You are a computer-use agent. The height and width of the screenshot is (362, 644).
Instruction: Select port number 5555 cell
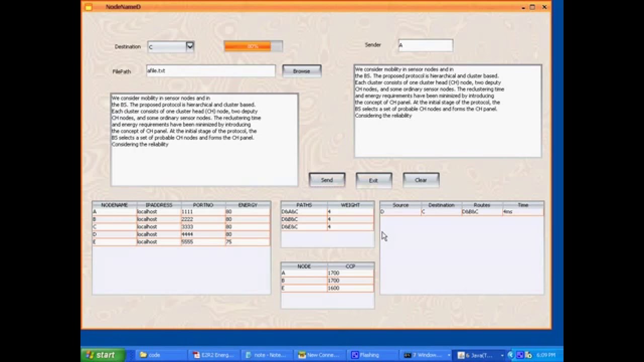point(203,242)
